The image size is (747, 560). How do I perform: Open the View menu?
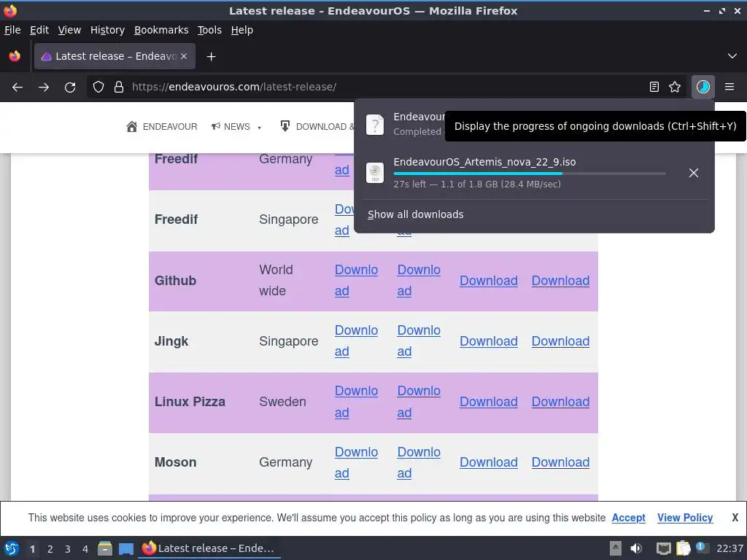[69, 30]
